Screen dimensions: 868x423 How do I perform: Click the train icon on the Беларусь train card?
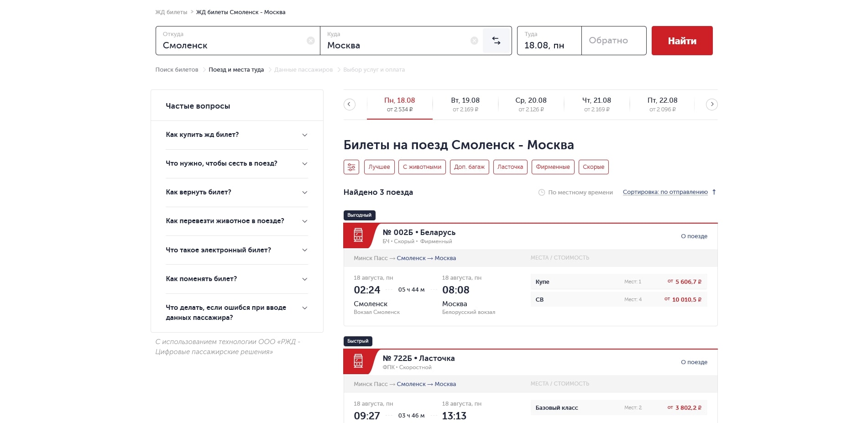pos(359,235)
